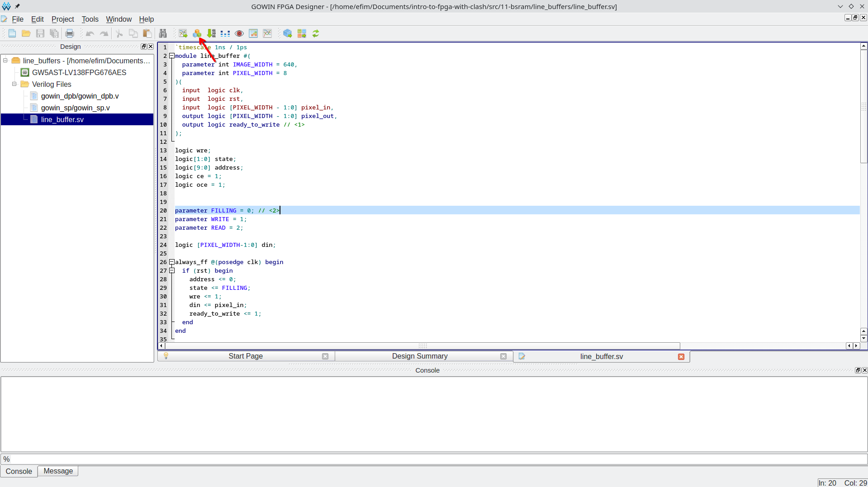Click the colored squares place-and-route icon

coord(302,33)
